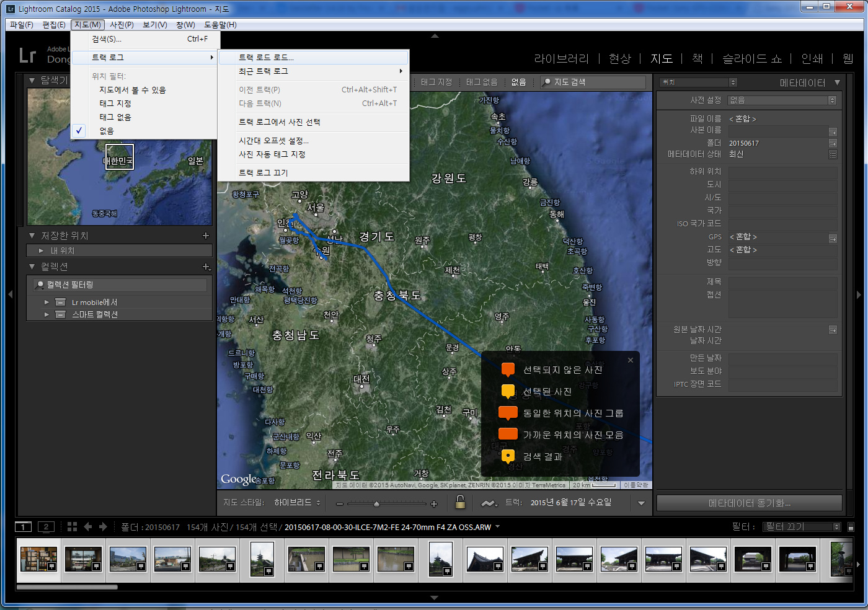The height and width of the screenshot is (610, 868).
Task: Close the map key overlay
Action: click(x=631, y=360)
